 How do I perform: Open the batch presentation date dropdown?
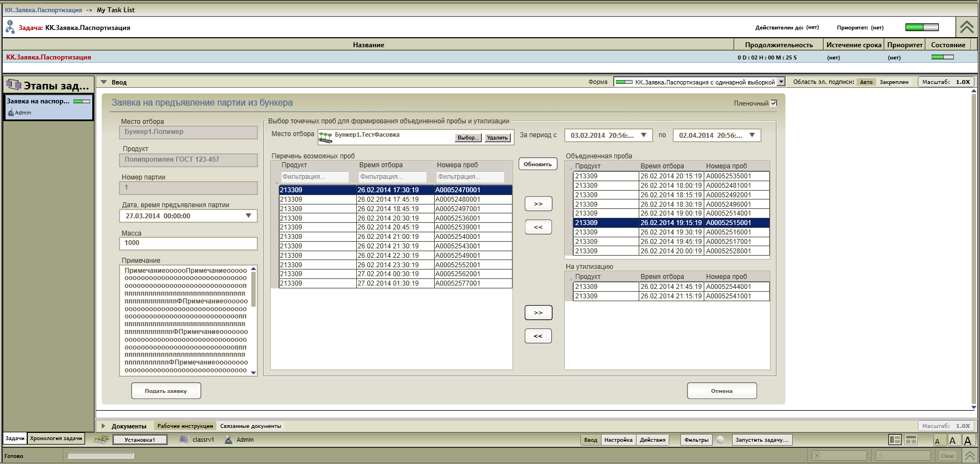point(248,216)
